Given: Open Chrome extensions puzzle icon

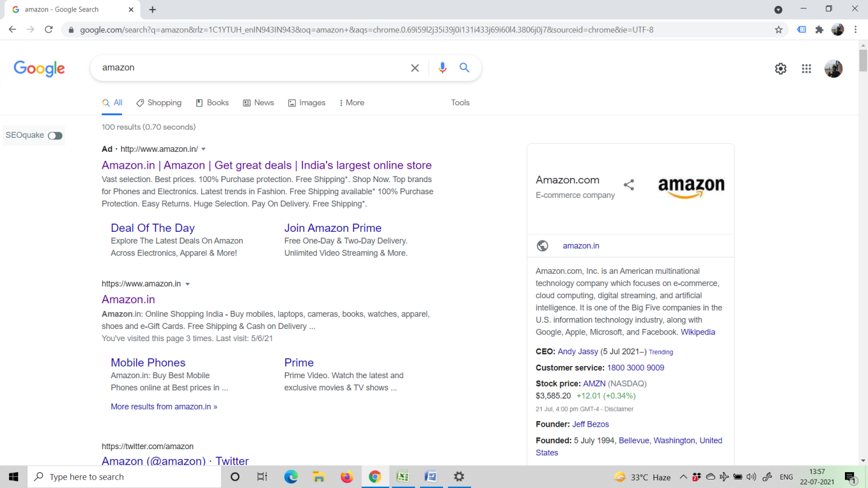Looking at the screenshot, I should 819,30.
